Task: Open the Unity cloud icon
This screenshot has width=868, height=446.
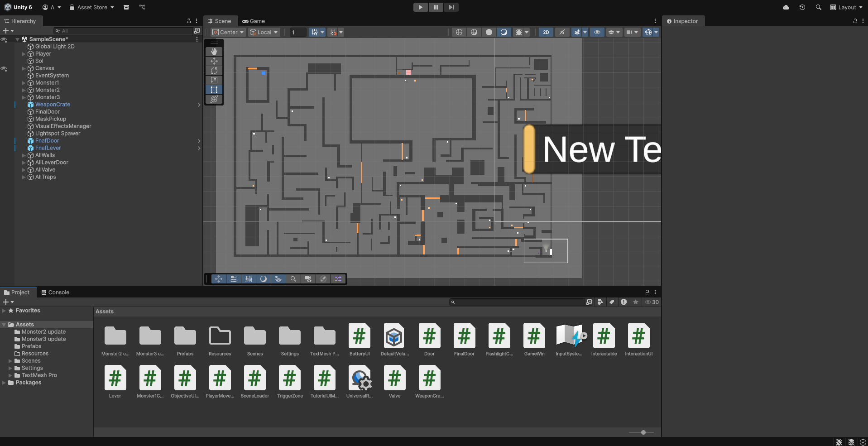Action: click(x=786, y=7)
